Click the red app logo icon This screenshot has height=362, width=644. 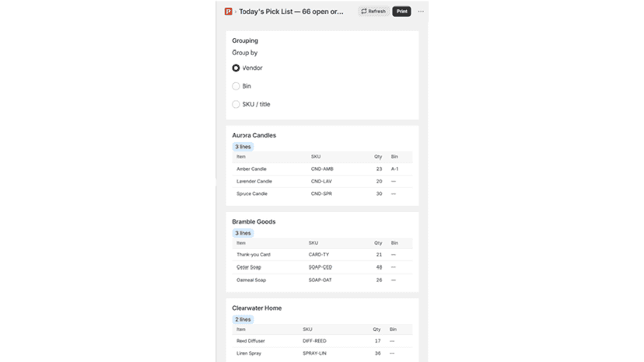coord(229,12)
